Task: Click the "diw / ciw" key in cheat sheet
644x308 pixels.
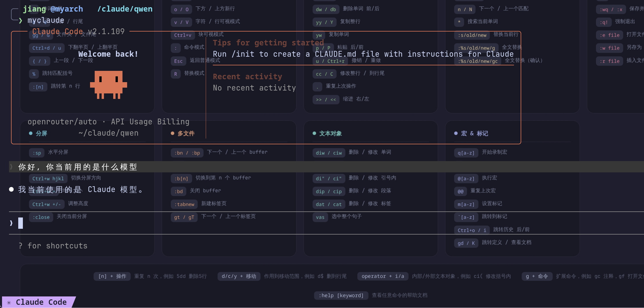Action: [329, 153]
